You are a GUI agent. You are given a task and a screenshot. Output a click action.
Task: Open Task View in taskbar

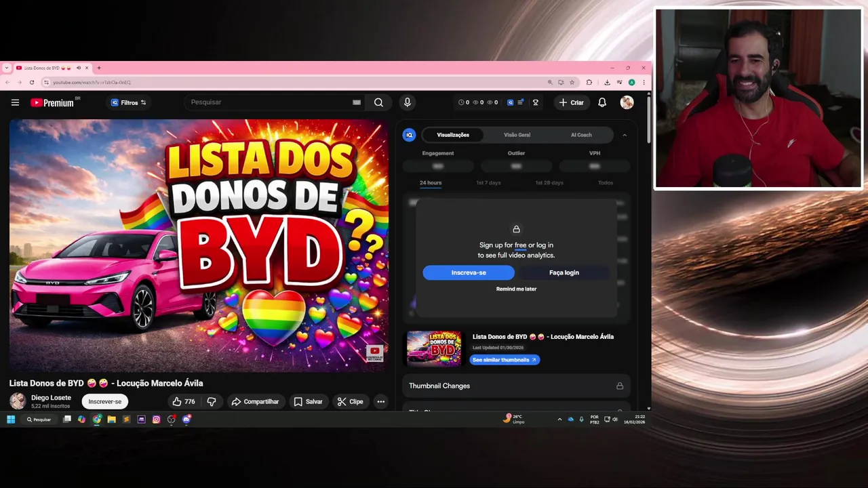coord(66,420)
